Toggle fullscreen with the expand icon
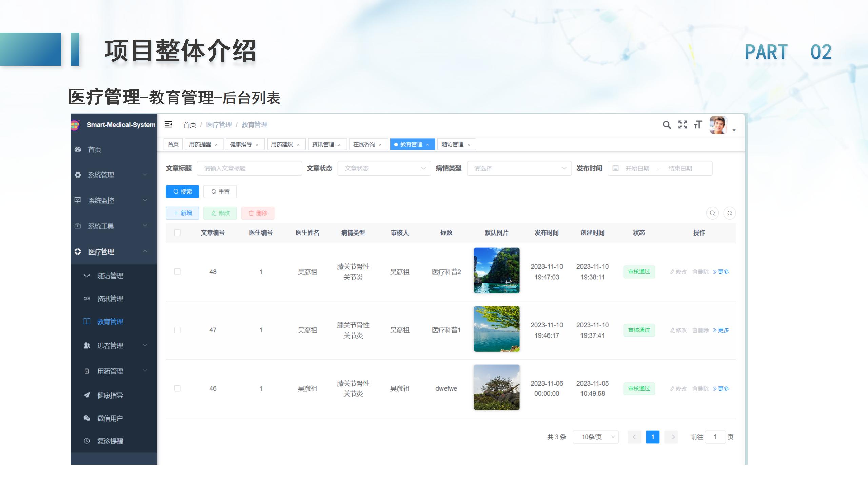868x488 pixels. click(683, 125)
